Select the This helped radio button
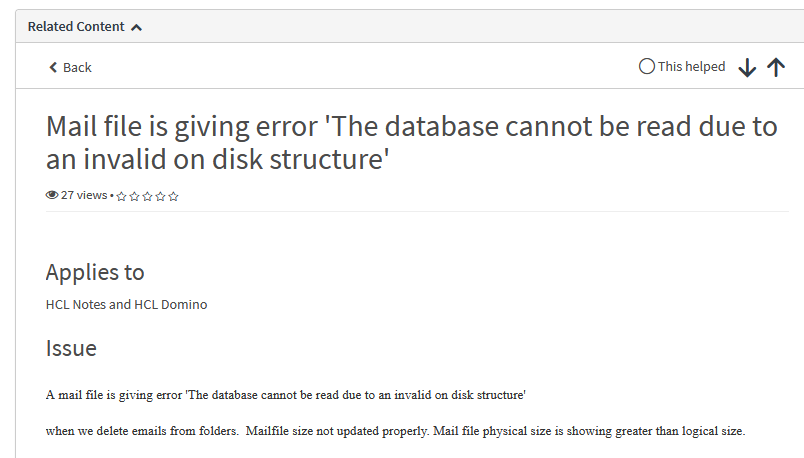 pos(647,66)
